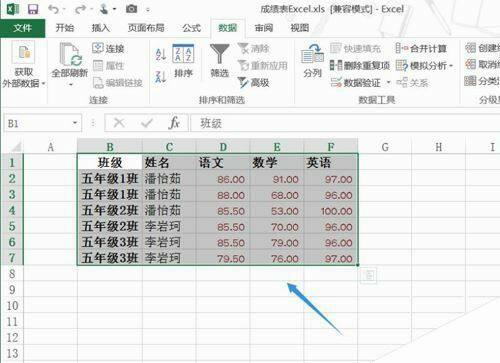
Task: Expand 数据验证 dropdown arrow
Action: pos(388,82)
